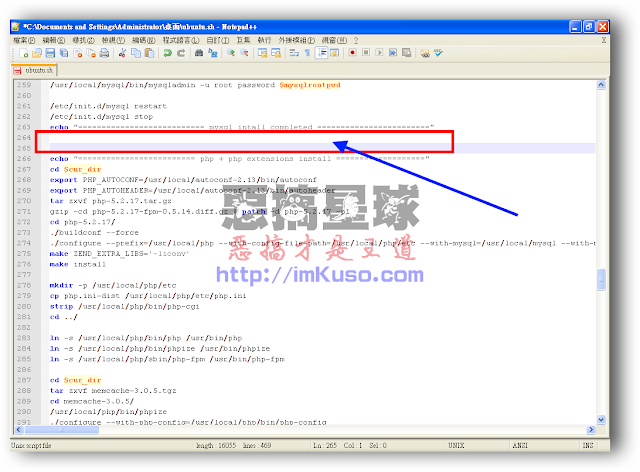Click line 'make install'
The width and height of the screenshot is (640, 472).
click(x=78, y=264)
